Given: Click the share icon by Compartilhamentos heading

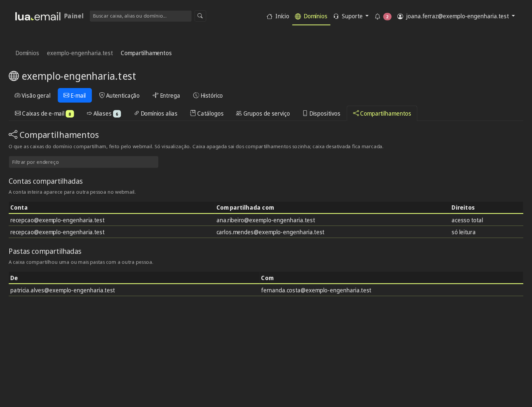Looking at the screenshot, I should [x=13, y=135].
